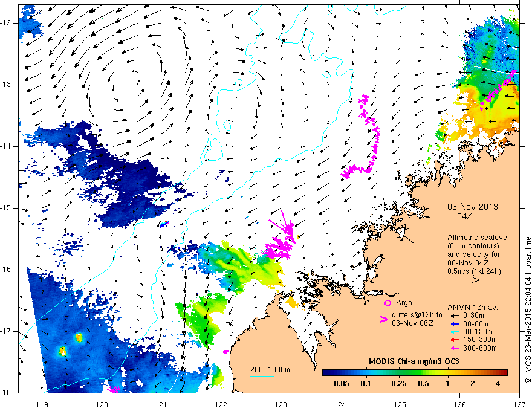This screenshot has width=532, height=411.
Task: Click the 'ANMN 12h av.' heading
Action: pos(473,308)
